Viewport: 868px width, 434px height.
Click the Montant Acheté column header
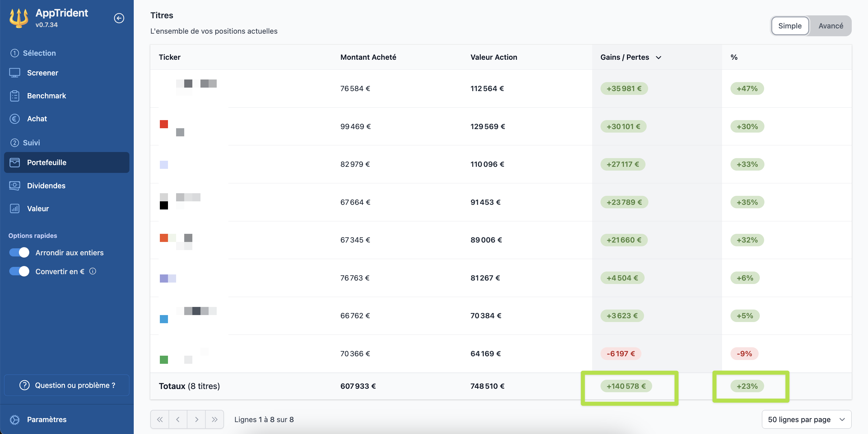(368, 57)
